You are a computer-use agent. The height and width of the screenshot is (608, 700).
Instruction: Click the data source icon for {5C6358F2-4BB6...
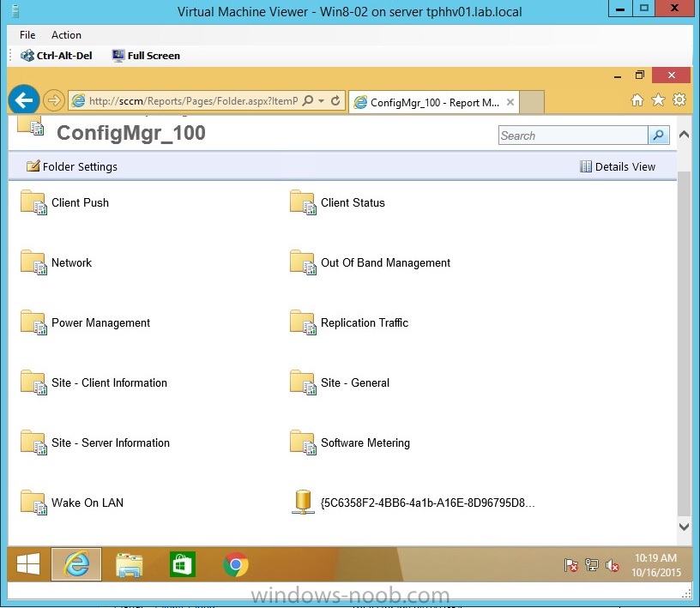point(303,503)
